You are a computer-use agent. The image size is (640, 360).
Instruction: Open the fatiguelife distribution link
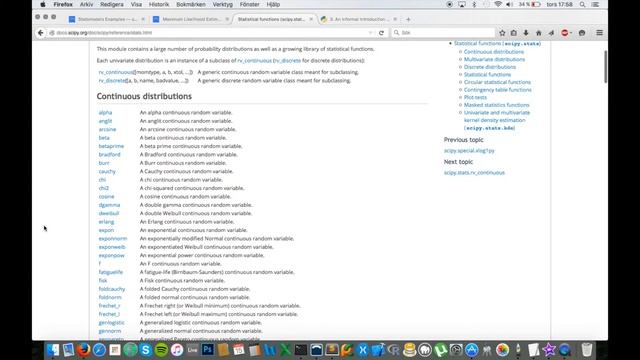coord(111,272)
